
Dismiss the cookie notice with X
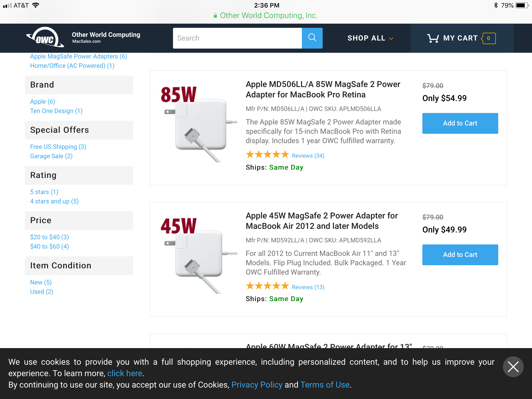pyautogui.click(x=513, y=367)
